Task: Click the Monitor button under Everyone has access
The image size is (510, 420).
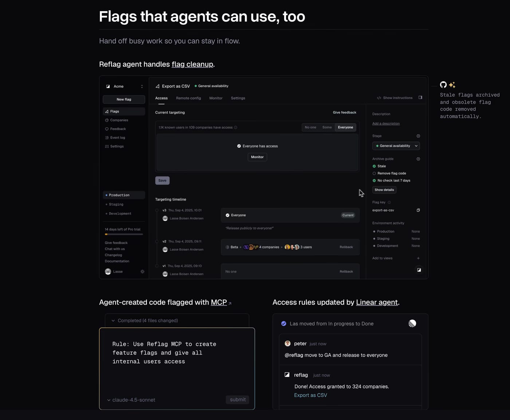Action: pos(257,157)
